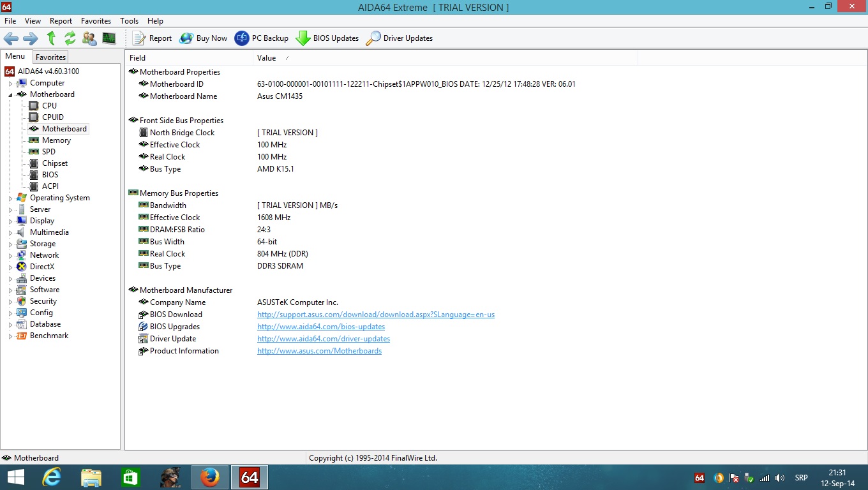Click the green up arrow toolbar icon

click(51, 38)
